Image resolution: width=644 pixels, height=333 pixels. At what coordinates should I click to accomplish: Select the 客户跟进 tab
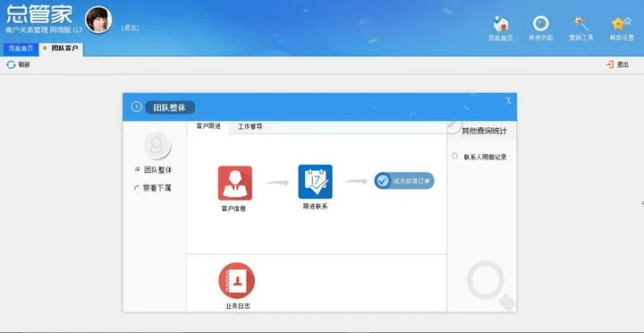(208, 126)
